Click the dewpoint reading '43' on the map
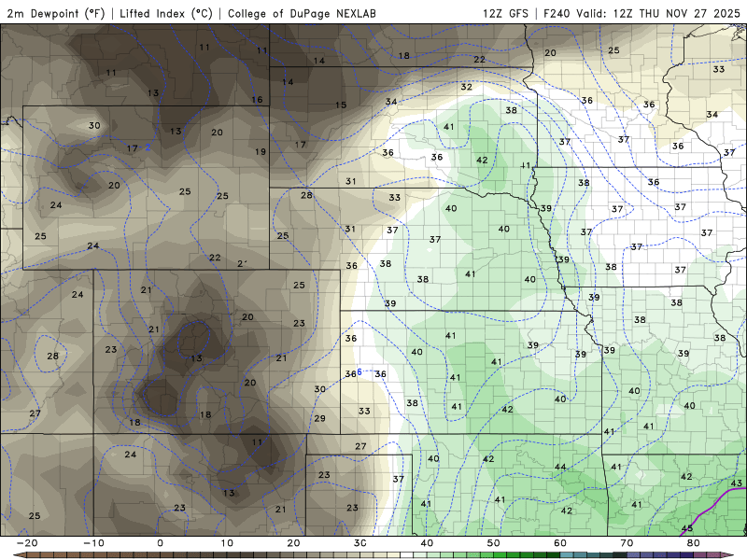 [737, 483]
